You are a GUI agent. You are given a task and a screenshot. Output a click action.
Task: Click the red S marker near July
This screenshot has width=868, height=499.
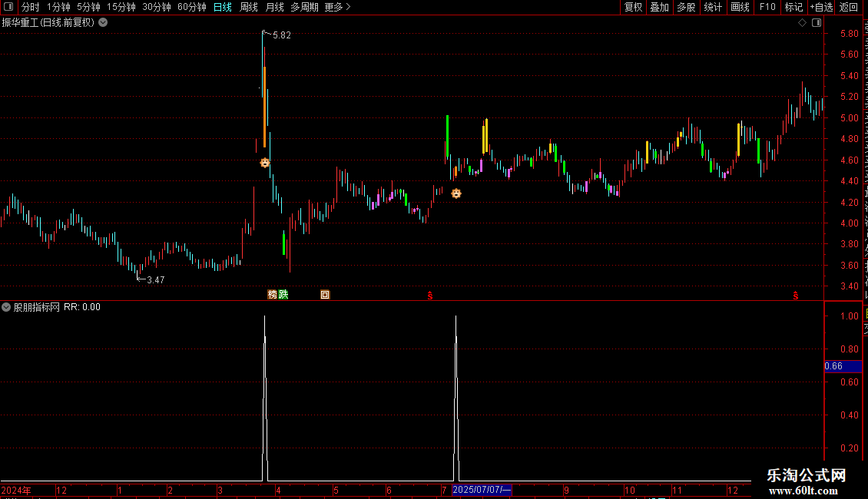coord(430,296)
